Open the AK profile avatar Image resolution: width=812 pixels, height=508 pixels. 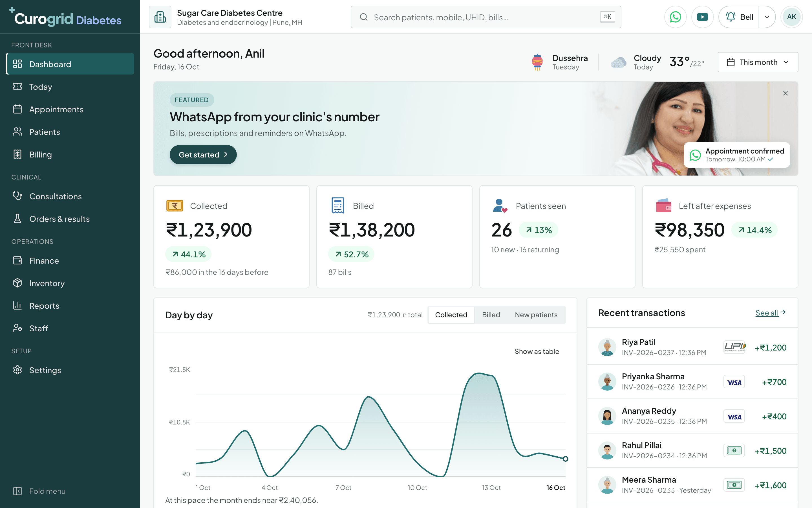click(791, 17)
